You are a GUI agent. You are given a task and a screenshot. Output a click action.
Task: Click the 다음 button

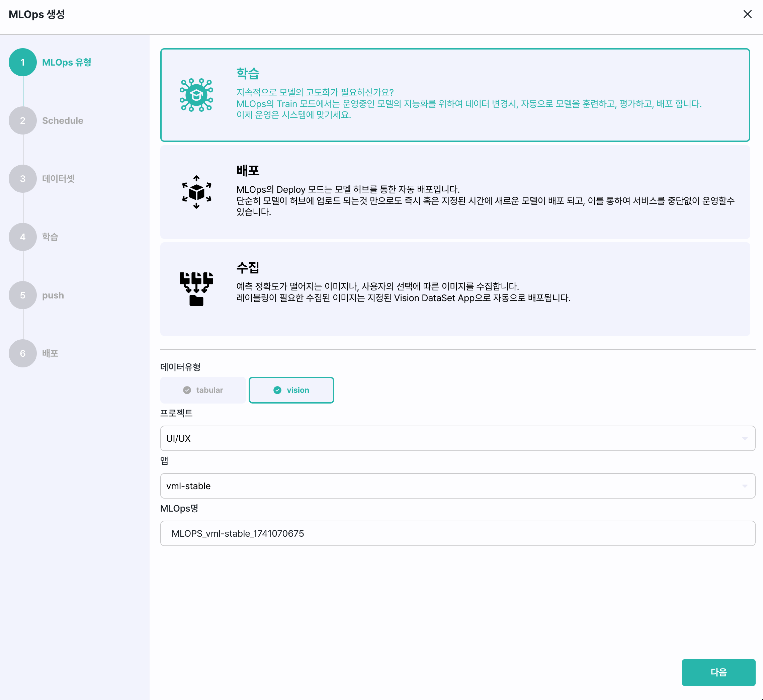pos(718,672)
